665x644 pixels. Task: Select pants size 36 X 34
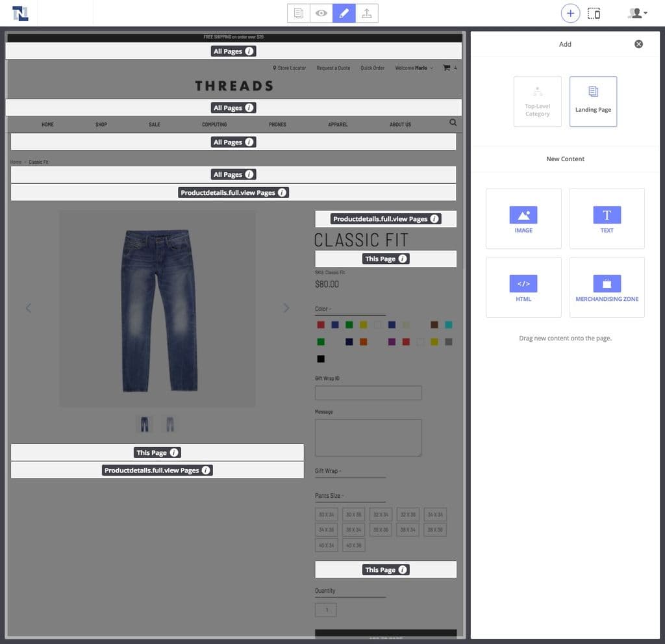pos(353,530)
